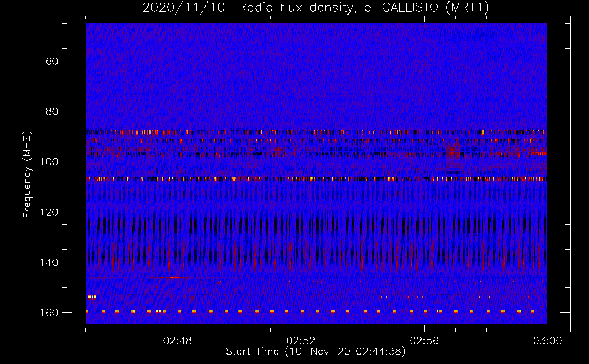Click the bright yellow burst near 155 MHz

pos(92,297)
